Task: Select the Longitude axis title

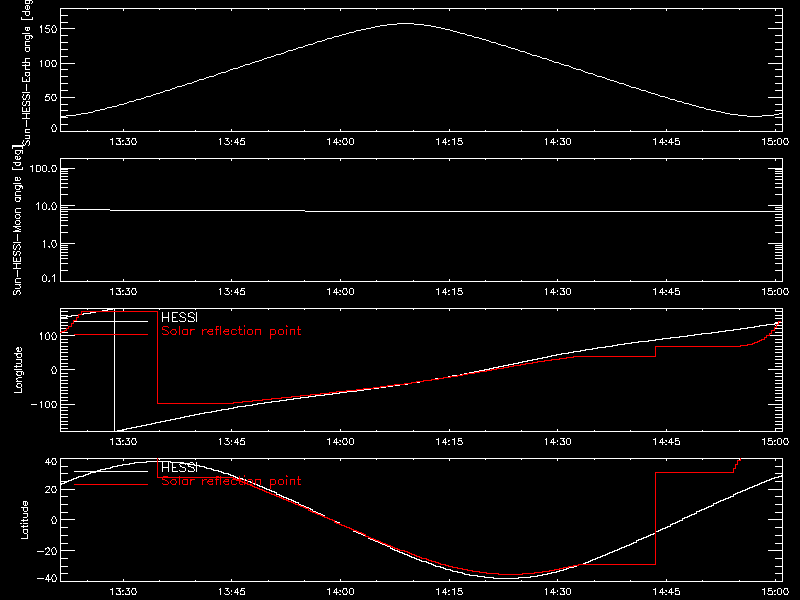Action: point(18,370)
